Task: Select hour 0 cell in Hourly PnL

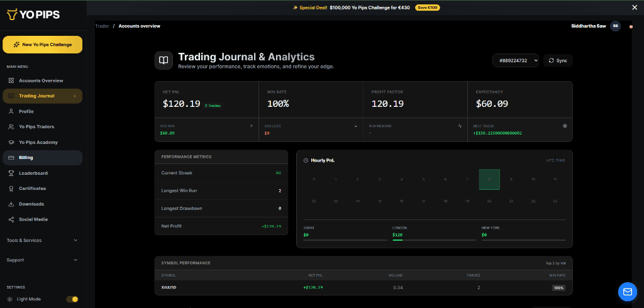Action: [314, 180]
